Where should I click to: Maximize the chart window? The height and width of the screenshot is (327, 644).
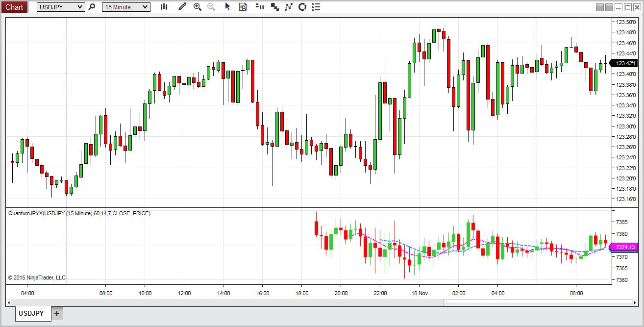pyautogui.click(x=628, y=7)
